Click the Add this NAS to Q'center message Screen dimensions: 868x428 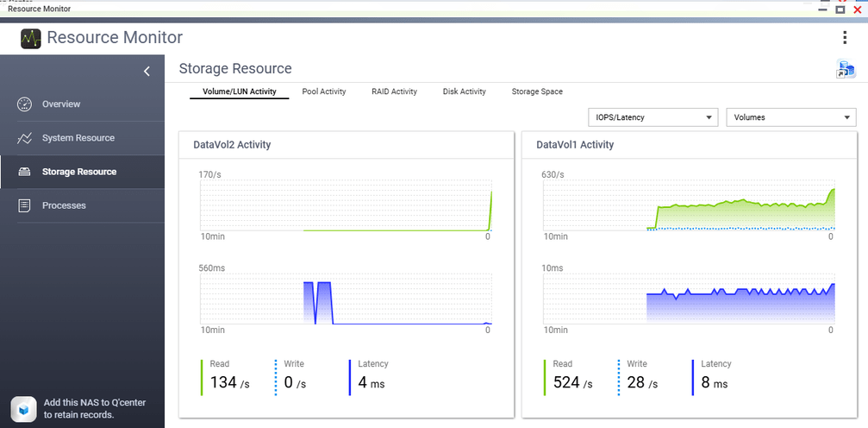(x=95, y=409)
